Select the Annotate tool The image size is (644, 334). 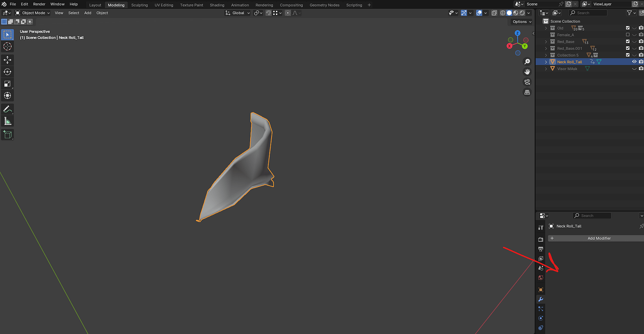7,109
